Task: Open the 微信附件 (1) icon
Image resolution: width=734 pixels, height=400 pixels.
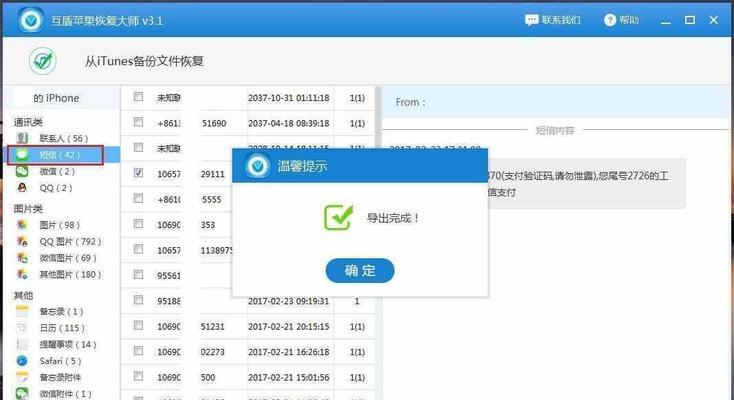Action: (22, 393)
